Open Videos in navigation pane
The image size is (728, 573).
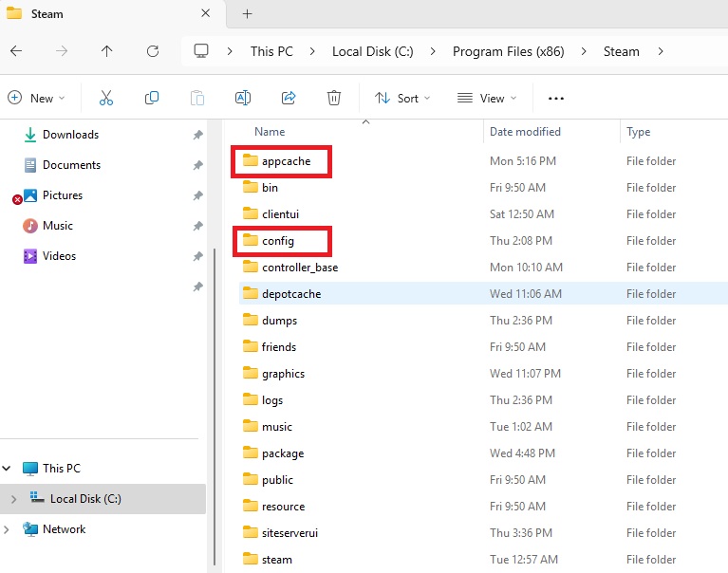[x=59, y=256]
